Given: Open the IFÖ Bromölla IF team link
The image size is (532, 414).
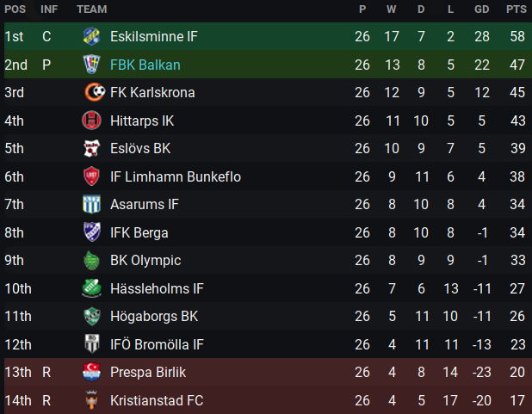Looking at the screenshot, I should [x=157, y=344].
